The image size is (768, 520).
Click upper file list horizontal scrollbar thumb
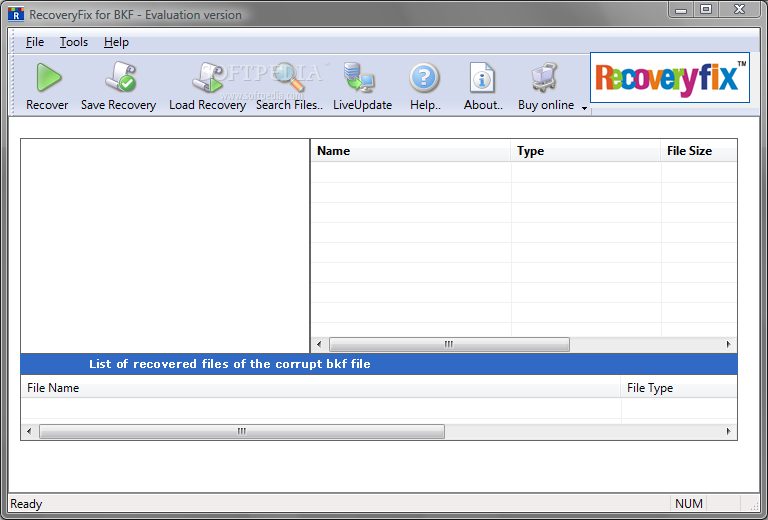[x=449, y=344]
